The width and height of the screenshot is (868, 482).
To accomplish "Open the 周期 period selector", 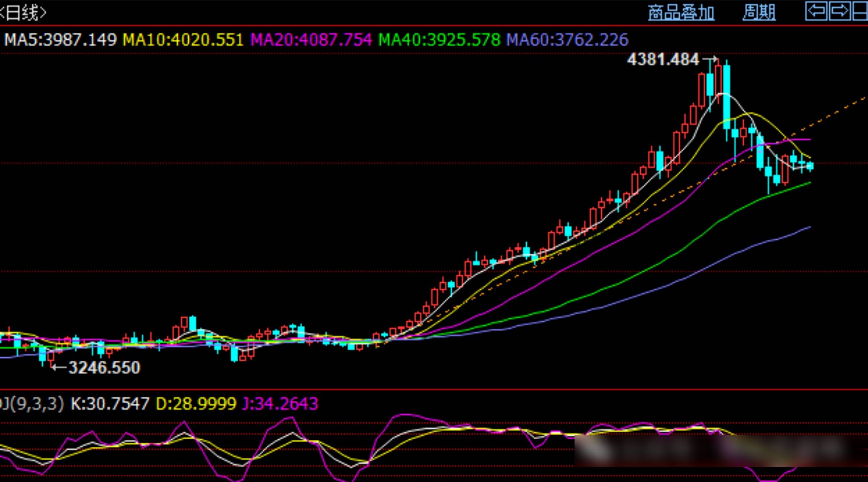I will (x=759, y=13).
